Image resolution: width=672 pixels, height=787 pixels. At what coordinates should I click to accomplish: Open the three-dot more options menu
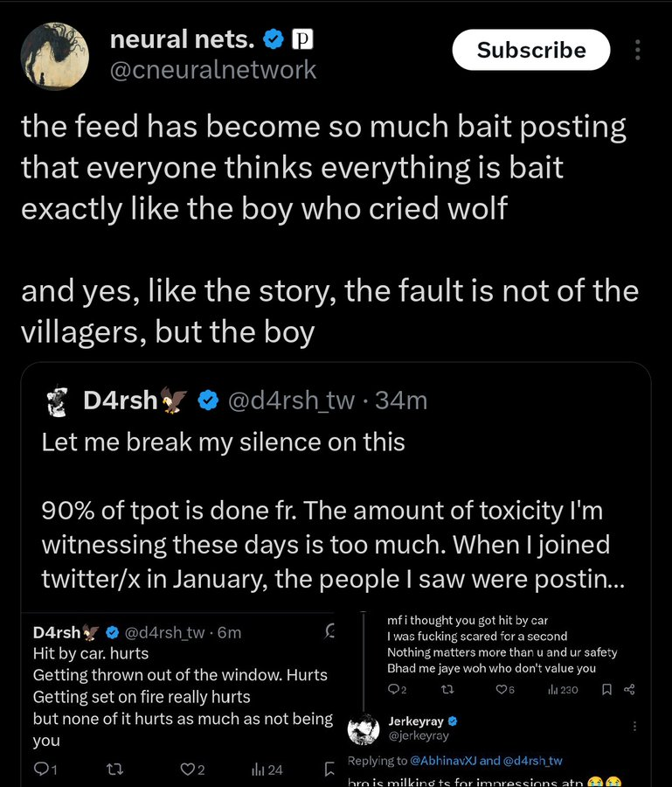pyautogui.click(x=637, y=50)
